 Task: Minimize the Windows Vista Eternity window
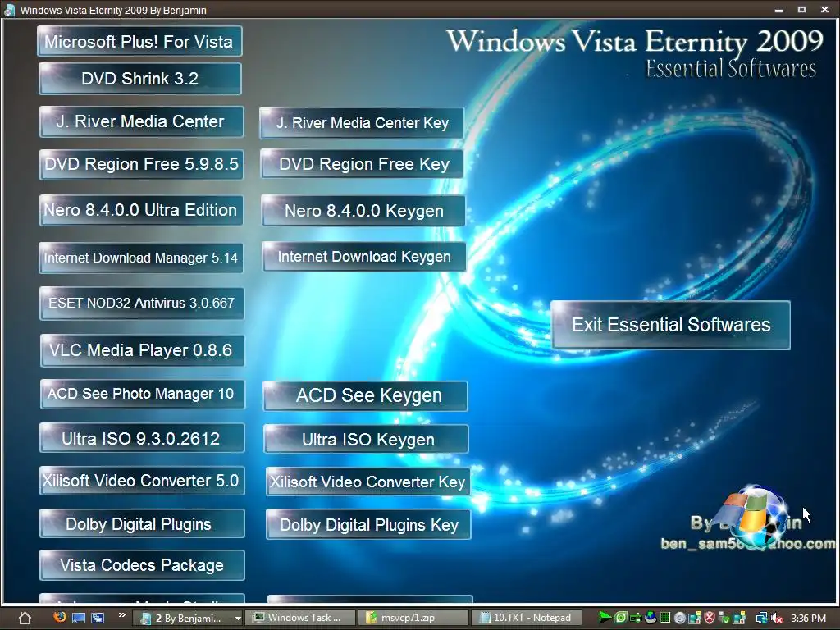coord(778,10)
